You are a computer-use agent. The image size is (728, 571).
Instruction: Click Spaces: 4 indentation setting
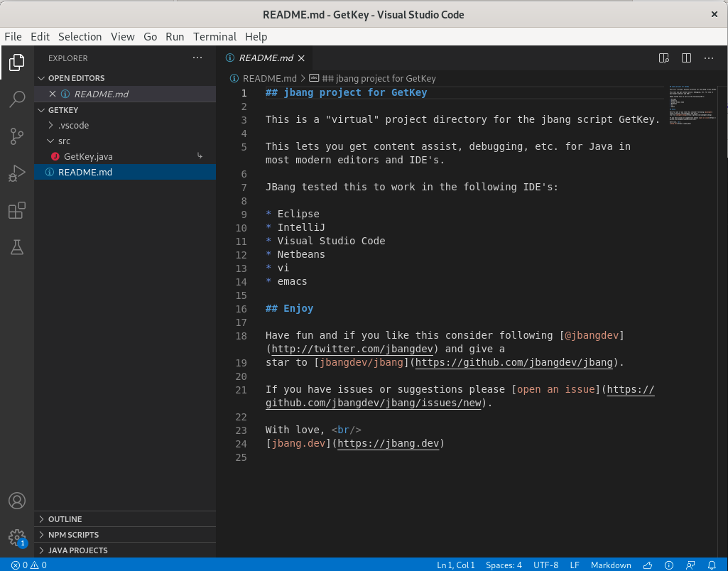click(504, 565)
